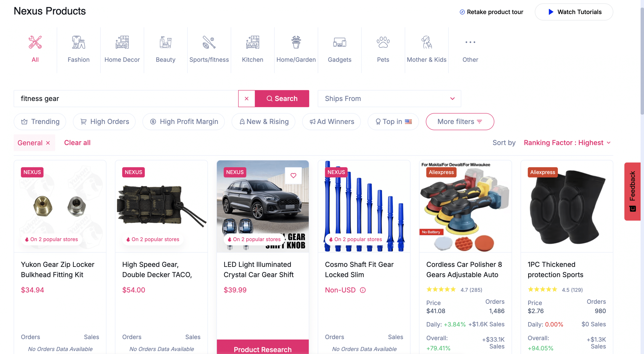This screenshot has height=354, width=644.
Task: Toggle the Trending filter chip
Action: tap(40, 121)
